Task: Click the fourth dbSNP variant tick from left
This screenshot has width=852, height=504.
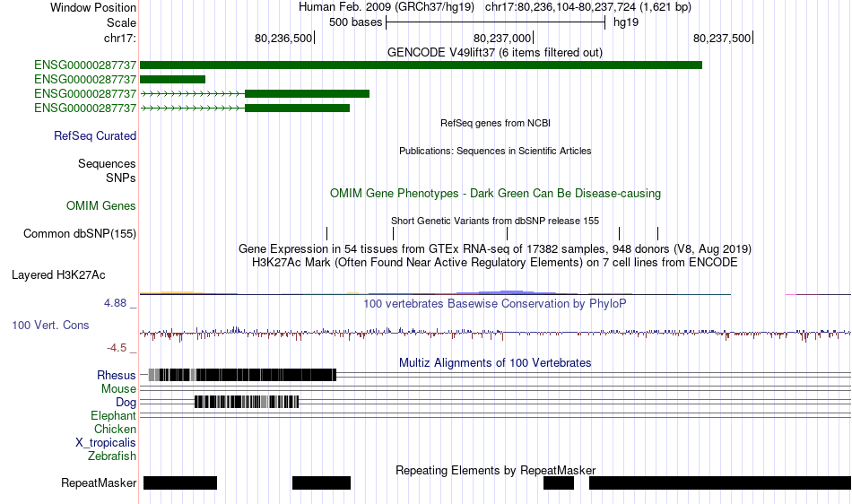Action: (x=619, y=233)
